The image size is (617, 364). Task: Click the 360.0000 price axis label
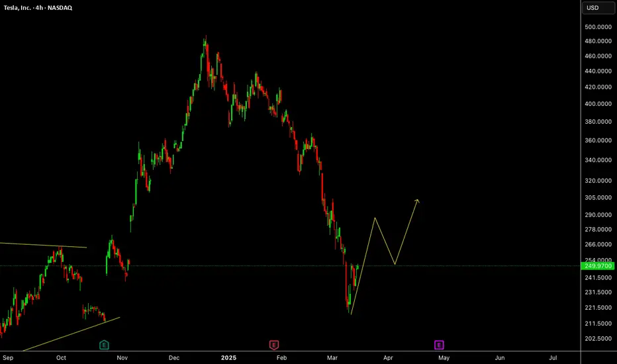pyautogui.click(x=598, y=140)
